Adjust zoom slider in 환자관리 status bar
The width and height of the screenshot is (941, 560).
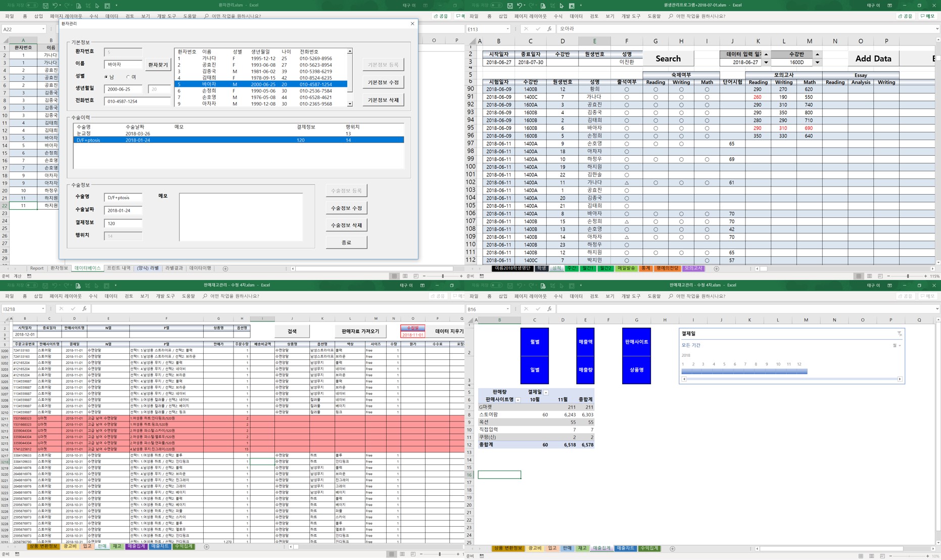[443, 276]
